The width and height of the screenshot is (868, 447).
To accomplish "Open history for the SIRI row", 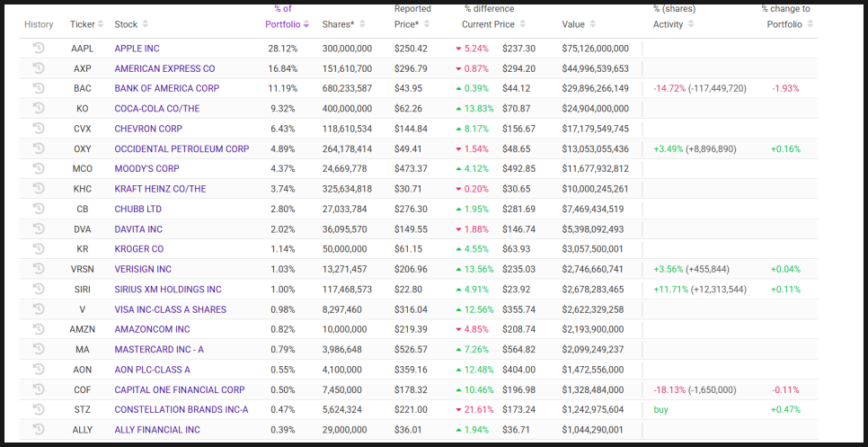I will 39,289.
